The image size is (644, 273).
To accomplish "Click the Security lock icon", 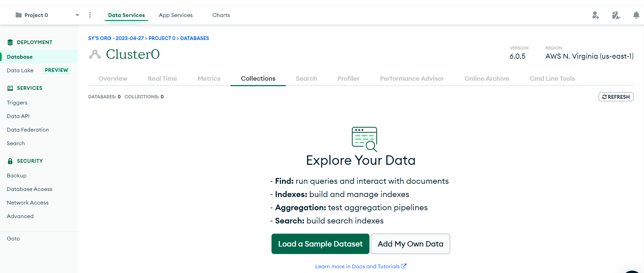I will (x=10, y=161).
